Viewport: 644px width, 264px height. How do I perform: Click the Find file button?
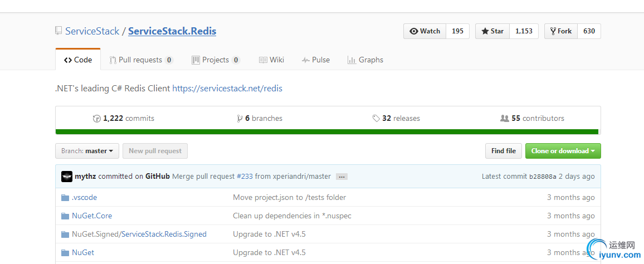504,151
